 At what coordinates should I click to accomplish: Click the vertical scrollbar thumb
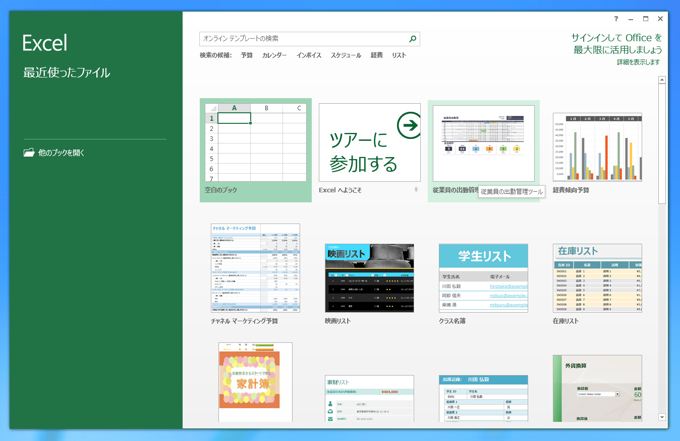[x=662, y=143]
